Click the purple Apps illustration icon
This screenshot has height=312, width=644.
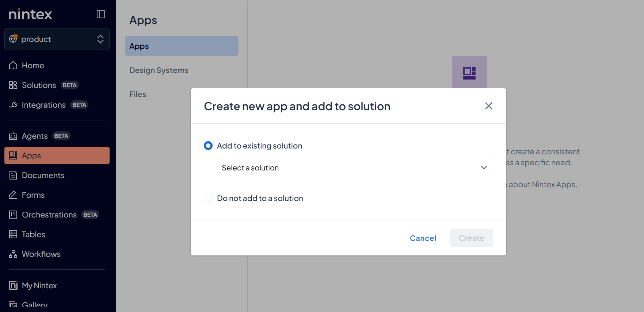click(x=469, y=72)
